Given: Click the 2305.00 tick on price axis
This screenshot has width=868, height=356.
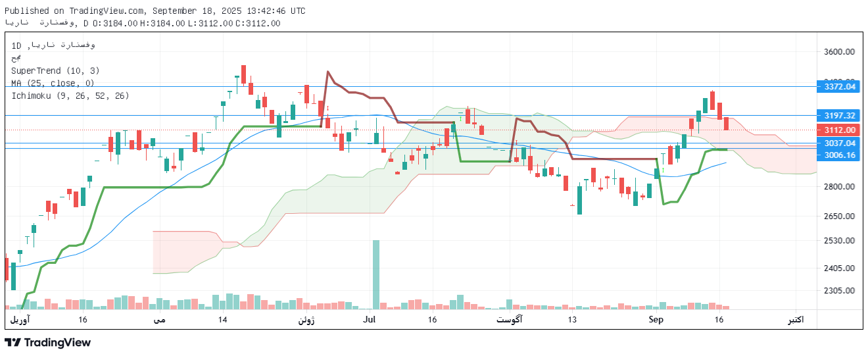Looking at the screenshot, I should [x=840, y=290].
